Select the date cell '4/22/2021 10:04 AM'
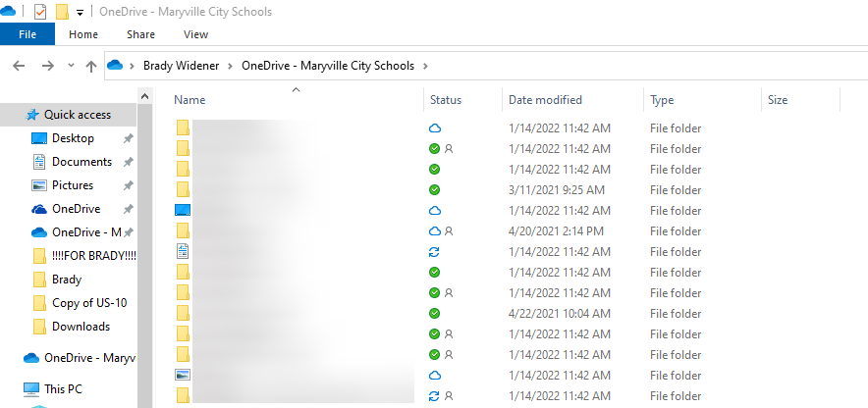Viewport: 868px width, 408px height. pyautogui.click(x=560, y=314)
